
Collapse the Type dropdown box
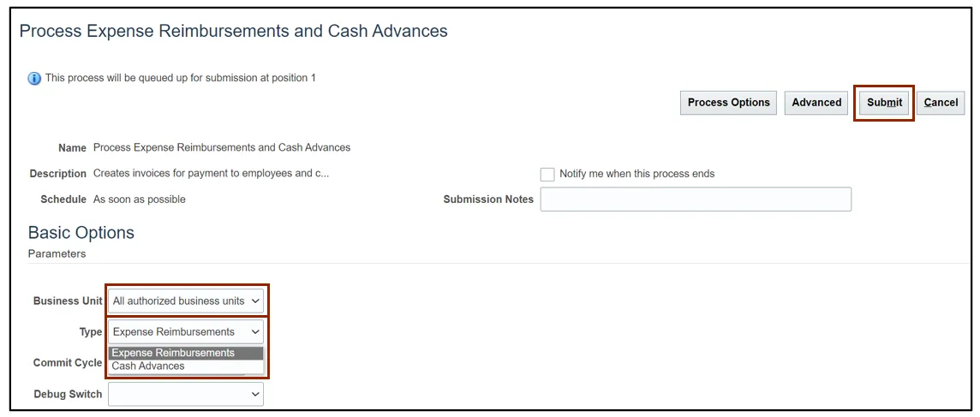point(186,332)
